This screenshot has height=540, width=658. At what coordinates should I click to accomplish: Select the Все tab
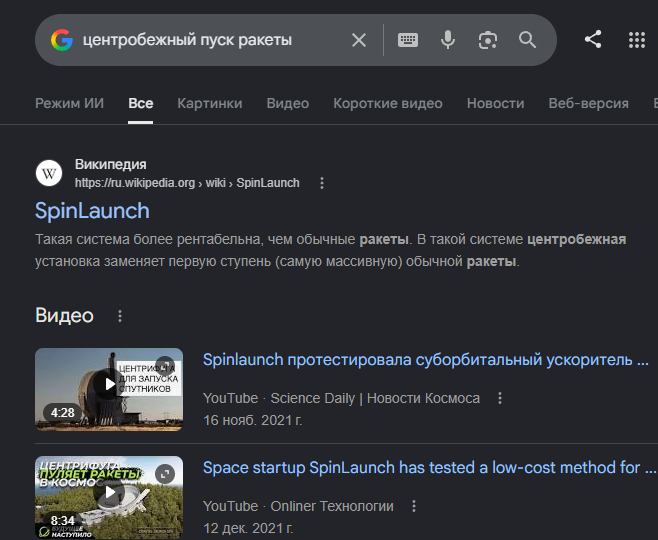coord(141,103)
